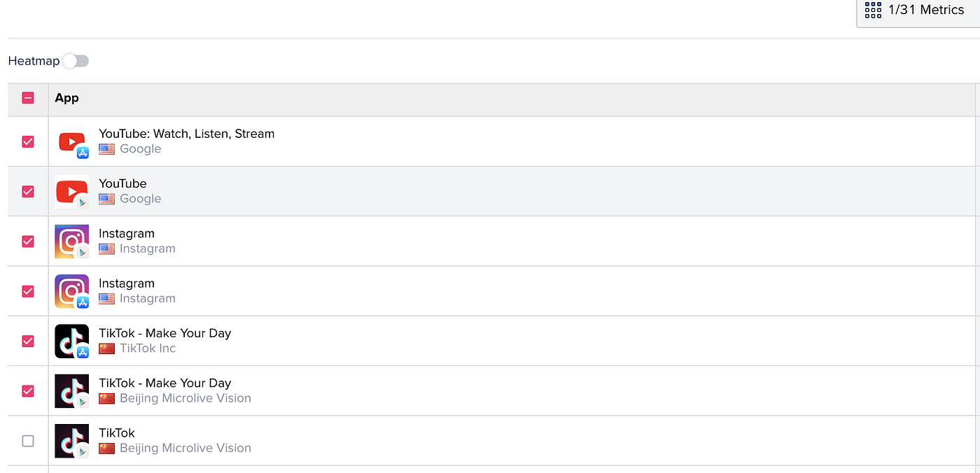Uncheck the YouTube: Watch, Listen, Stream row
The image size is (980, 473).
27,141
